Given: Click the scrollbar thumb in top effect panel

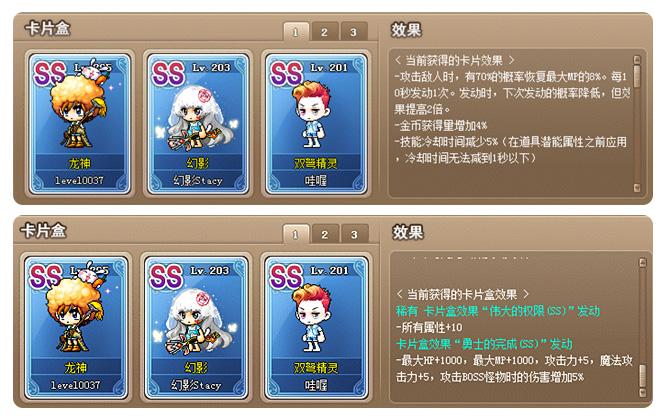Looking at the screenshot, I should (x=637, y=76).
